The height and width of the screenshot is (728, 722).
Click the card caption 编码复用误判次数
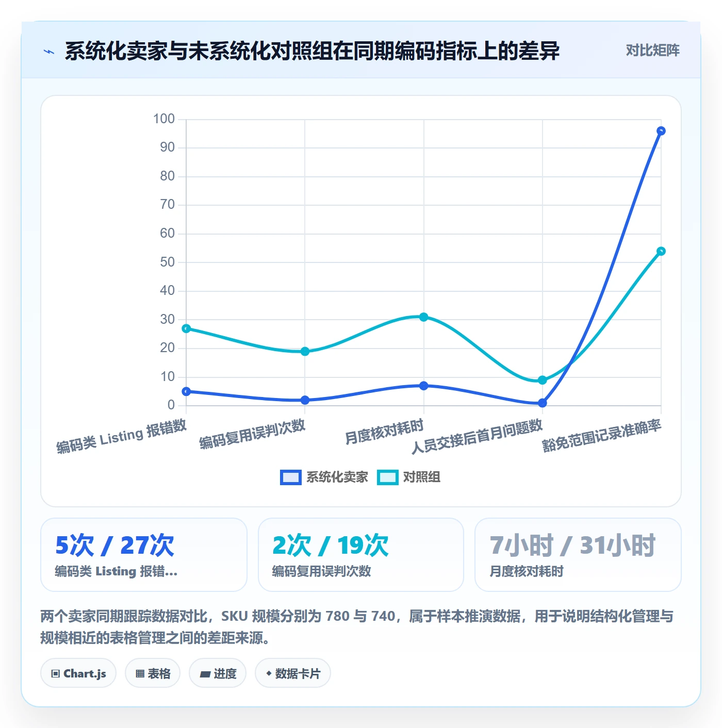pyautogui.click(x=321, y=571)
